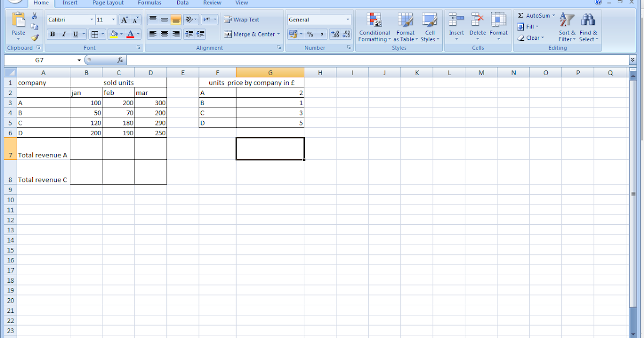Viewport: 644px width, 338px height.
Task: Switch to the Formulas ribbon tab
Action: 149,3
